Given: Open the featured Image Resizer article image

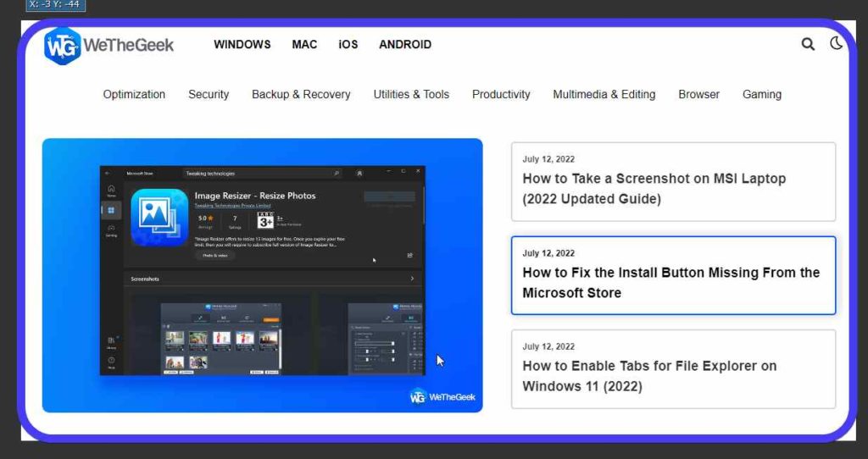Looking at the screenshot, I should pyautogui.click(x=263, y=275).
